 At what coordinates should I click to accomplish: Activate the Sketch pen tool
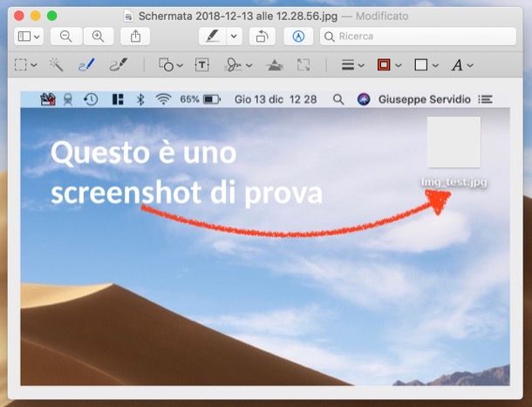86,64
